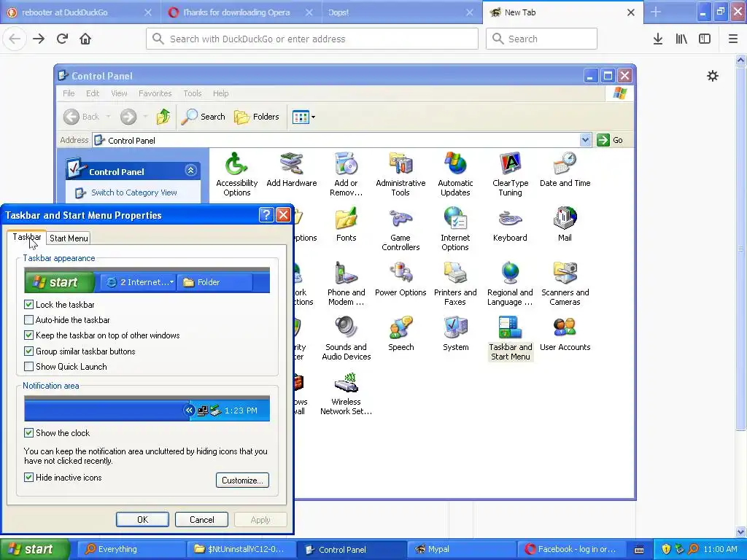Open the browser hamburger menu
The image size is (747, 560).
coord(732,39)
